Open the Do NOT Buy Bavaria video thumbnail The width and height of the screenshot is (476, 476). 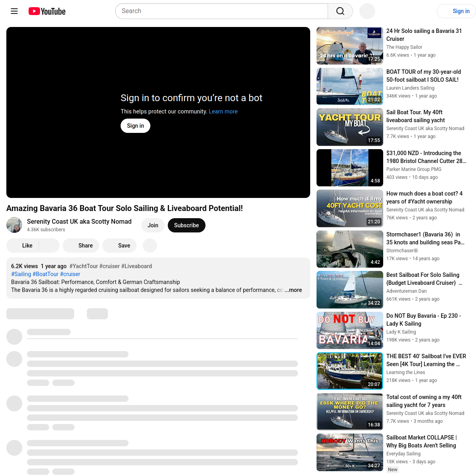click(x=349, y=330)
